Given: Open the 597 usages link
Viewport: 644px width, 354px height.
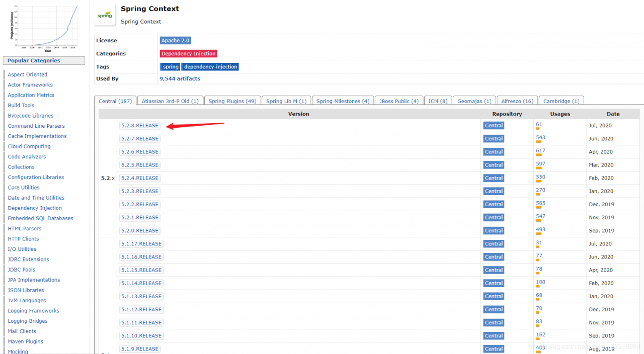Looking at the screenshot, I should pyautogui.click(x=540, y=163).
